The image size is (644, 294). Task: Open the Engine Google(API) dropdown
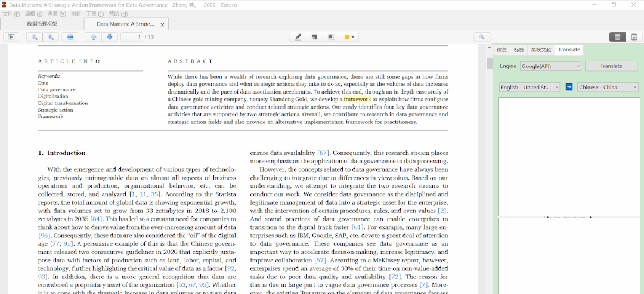(550, 66)
